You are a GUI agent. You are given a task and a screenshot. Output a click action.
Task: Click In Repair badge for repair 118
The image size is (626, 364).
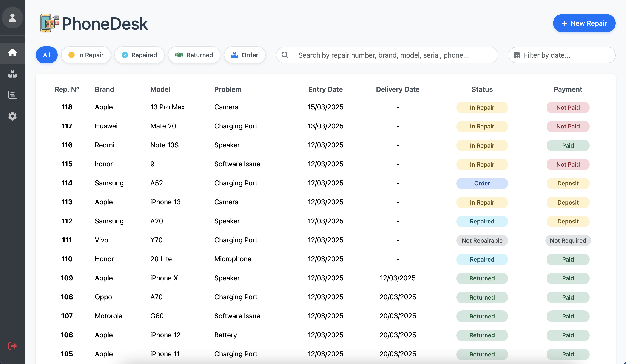point(482,107)
